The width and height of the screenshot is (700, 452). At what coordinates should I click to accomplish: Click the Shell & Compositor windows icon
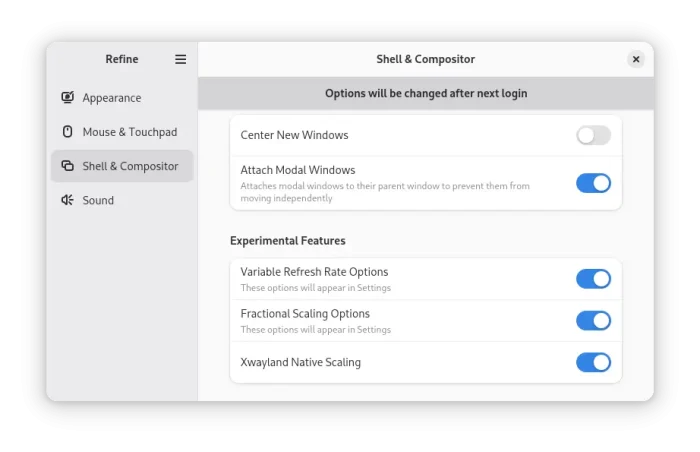(x=67, y=166)
